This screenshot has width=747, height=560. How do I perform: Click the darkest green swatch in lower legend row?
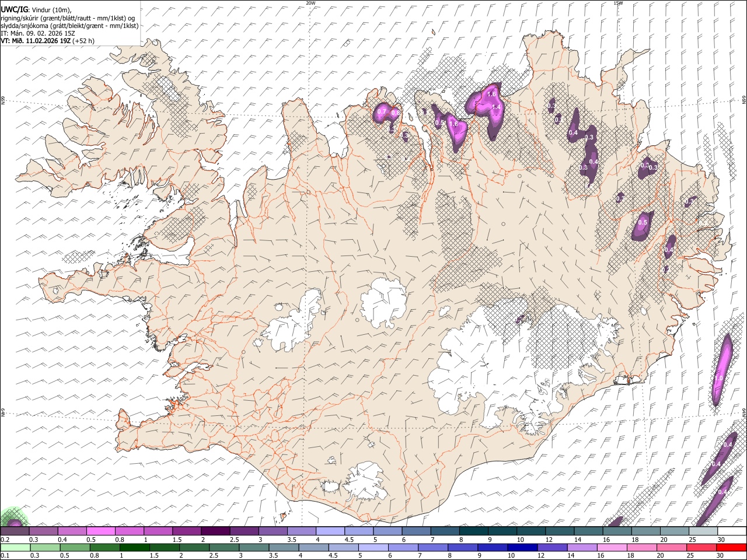(x=135, y=548)
